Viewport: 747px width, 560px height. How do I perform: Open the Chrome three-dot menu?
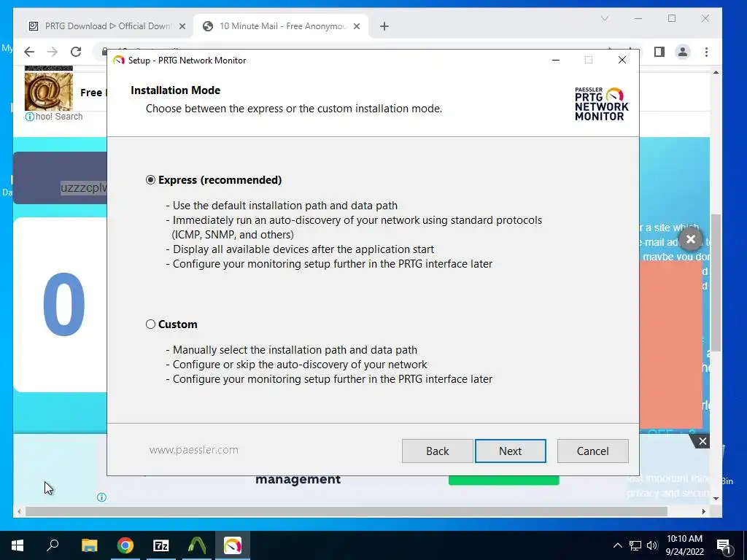[x=706, y=52]
